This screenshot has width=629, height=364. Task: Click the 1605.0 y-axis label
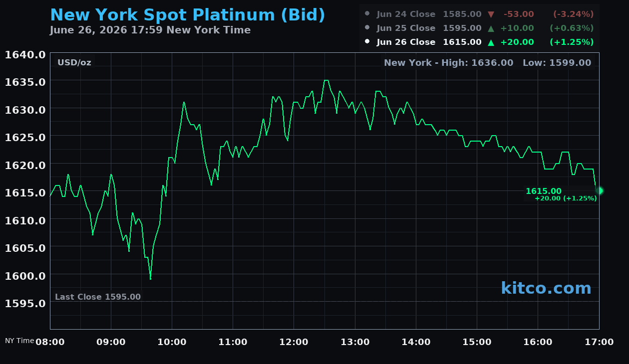tap(25, 248)
